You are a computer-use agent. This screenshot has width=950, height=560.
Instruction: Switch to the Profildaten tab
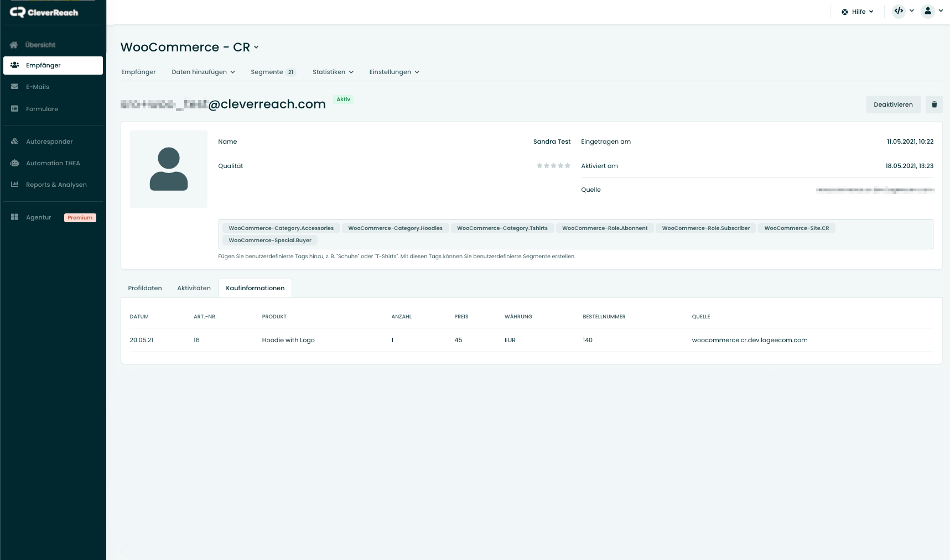pos(145,288)
